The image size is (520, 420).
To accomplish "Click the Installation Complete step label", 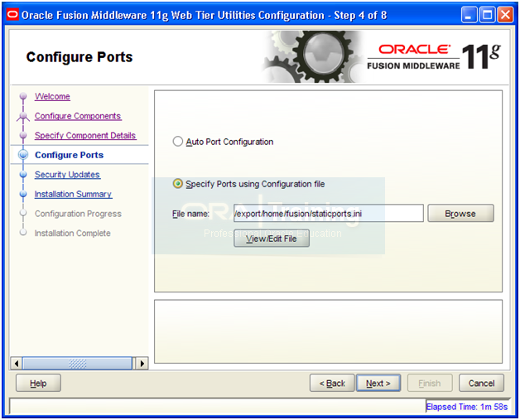I will 73,234.
